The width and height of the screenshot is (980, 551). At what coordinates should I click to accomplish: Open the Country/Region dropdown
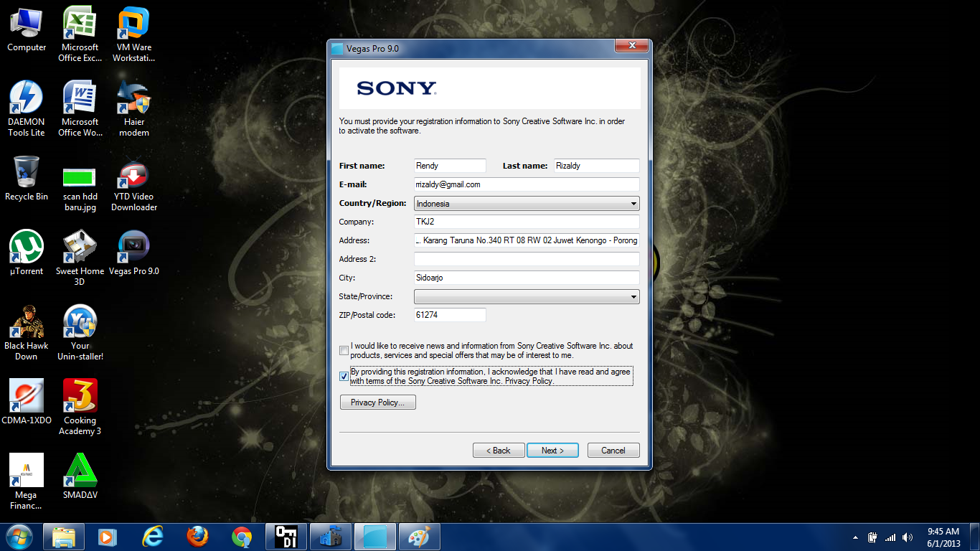point(527,204)
